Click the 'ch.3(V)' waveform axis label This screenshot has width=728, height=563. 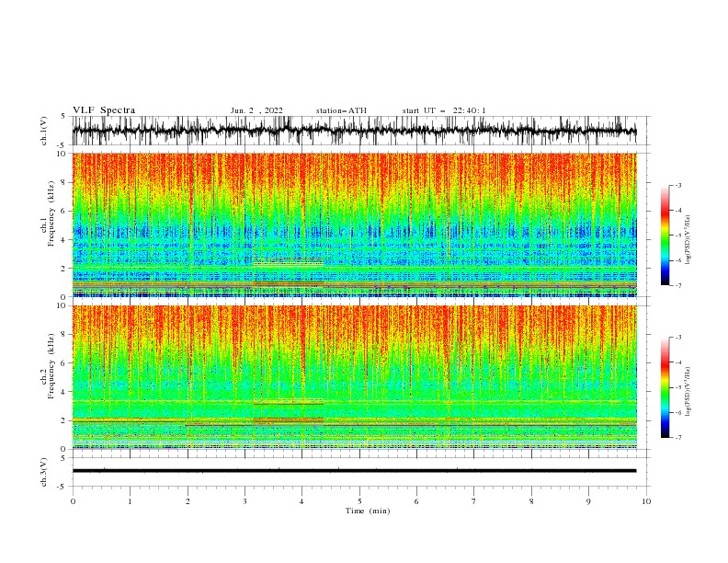click(44, 472)
